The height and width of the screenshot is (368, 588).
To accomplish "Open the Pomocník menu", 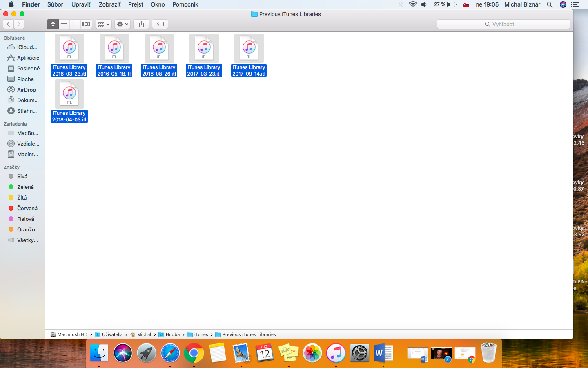I will click(x=185, y=4).
